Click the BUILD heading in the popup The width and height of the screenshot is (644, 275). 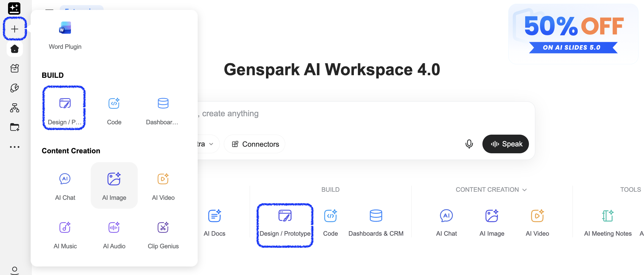click(x=53, y=75)
